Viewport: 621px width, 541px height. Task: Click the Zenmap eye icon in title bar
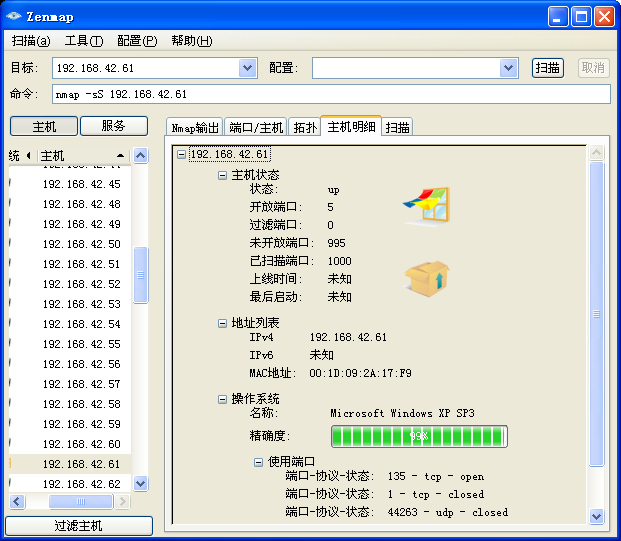click(13, 16)
